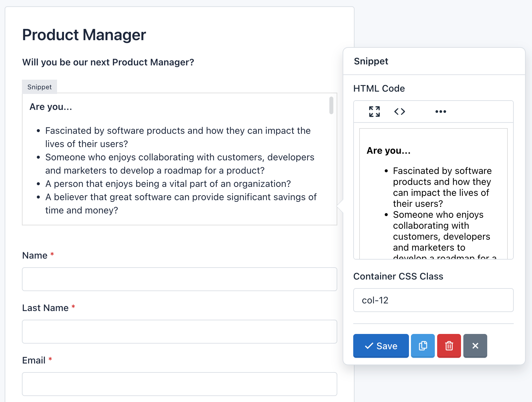This screenshot has height=402, width=532.
Task: Save the Snippet changes
Action: pyautogui.click(x=380, y=346)
